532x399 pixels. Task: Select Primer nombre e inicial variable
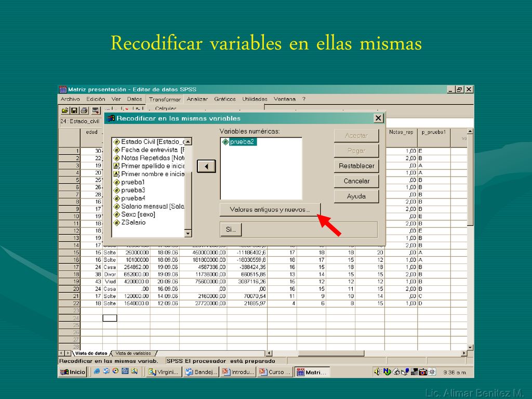(x=149, y=174)
